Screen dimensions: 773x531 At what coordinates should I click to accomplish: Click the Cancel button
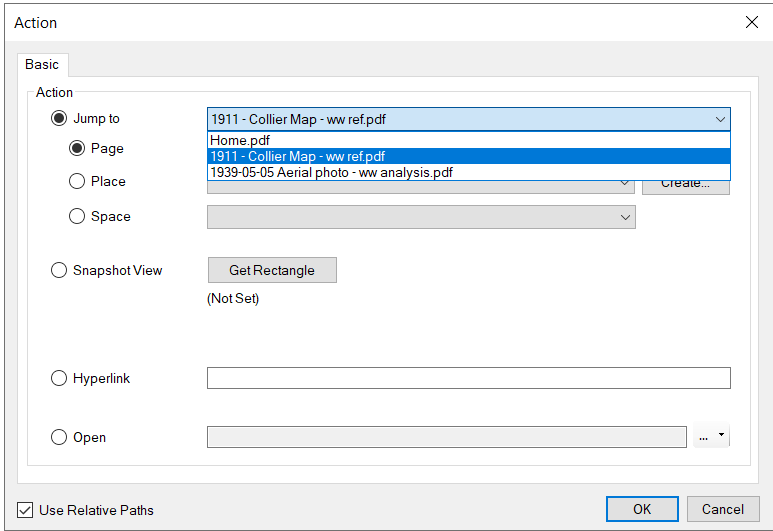click(722, 509)
